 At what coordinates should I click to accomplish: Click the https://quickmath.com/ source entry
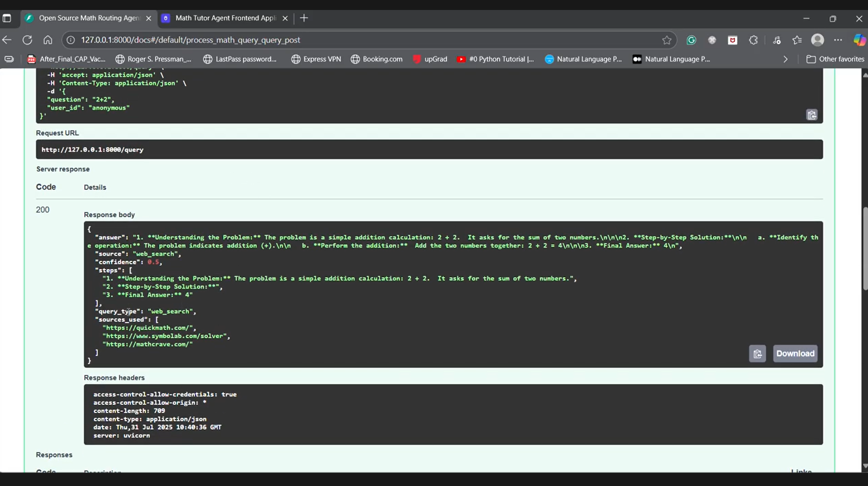coord(149,328)
